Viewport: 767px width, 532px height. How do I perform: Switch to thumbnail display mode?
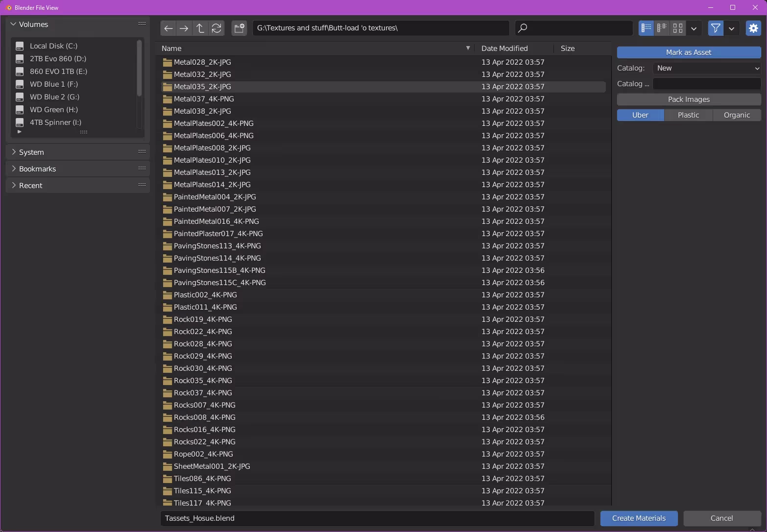tap(678, 28)
